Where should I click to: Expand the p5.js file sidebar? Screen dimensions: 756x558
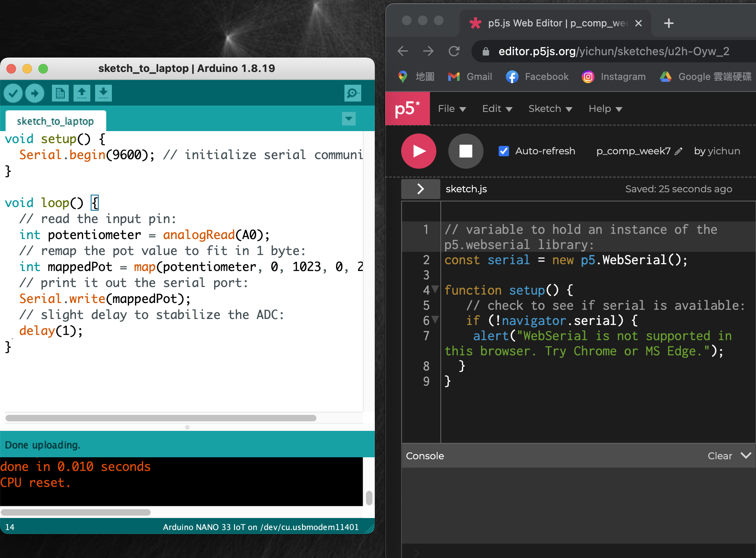[x=420, y=189]
